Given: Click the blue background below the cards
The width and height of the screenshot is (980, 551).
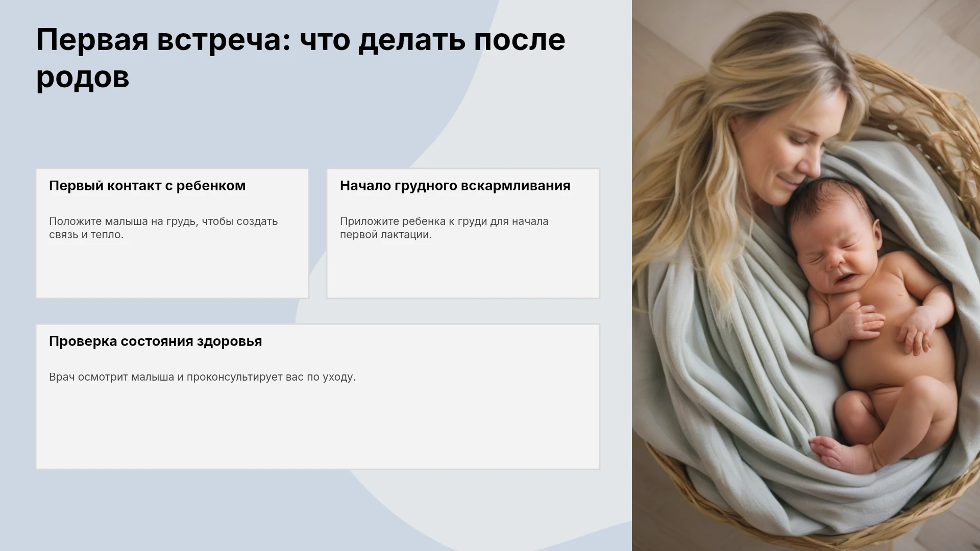Looking at the screenshot, I should 204,510.
